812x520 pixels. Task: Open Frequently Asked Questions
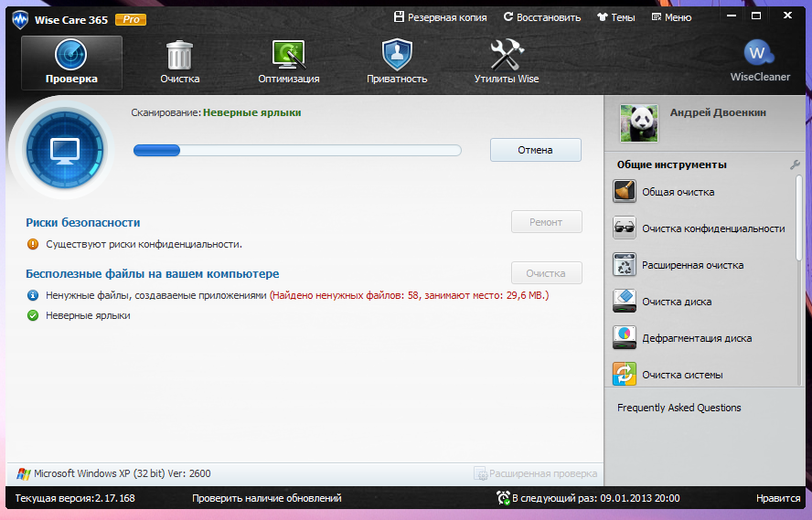678,408
